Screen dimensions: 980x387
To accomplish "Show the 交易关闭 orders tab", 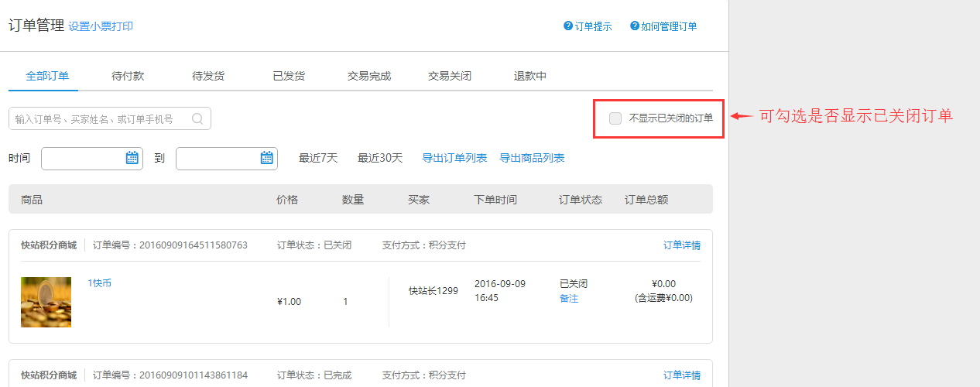I will tap(450, 76).
